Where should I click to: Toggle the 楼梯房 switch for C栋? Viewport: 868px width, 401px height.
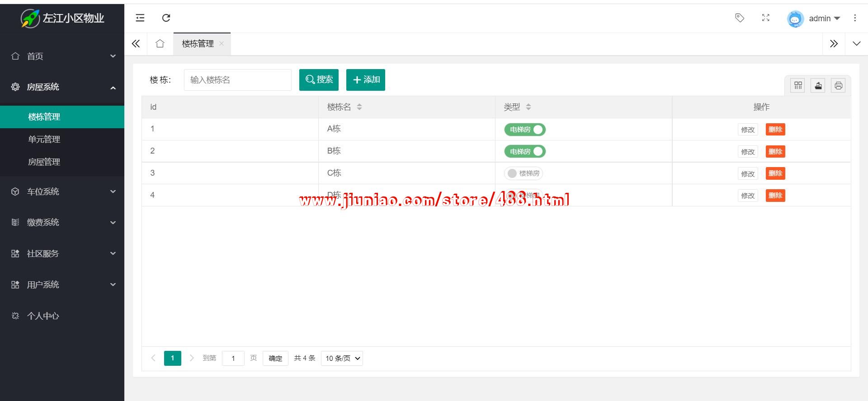[x=524, y=173]
